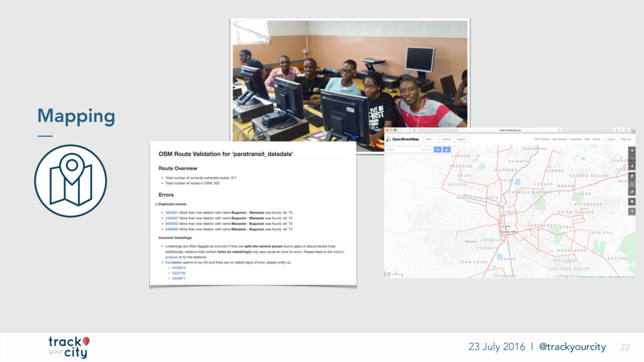Open the About menu item
This screenshot has height=362, width=644.
[596, 139]
